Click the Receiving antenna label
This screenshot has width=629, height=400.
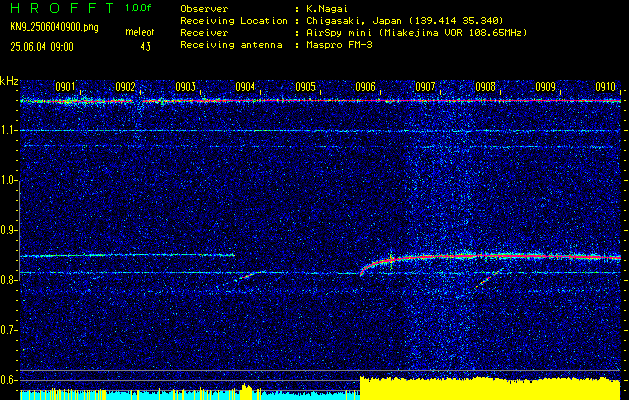click(231, 45)
